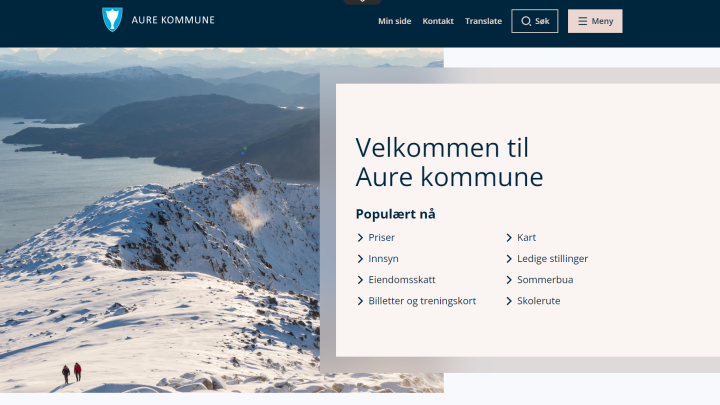Click the chevron beside Ledige stillinger
Image resolution: width=720 pixels, height=405 pixels.
point(509,259)
